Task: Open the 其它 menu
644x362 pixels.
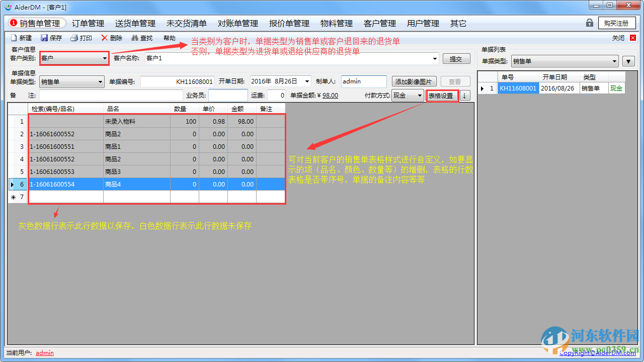Action: [x=458, y=23]
